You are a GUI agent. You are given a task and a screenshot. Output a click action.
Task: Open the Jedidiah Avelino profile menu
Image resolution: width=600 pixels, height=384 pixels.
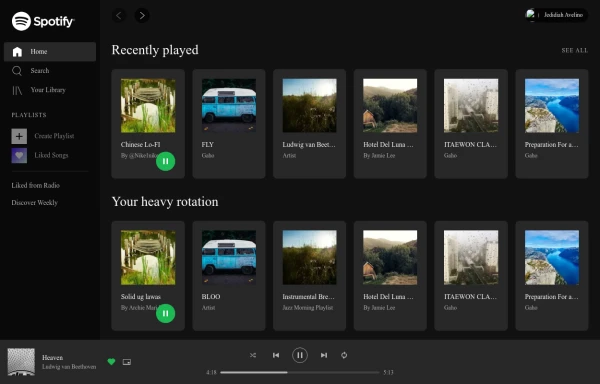tap(556, 15)
